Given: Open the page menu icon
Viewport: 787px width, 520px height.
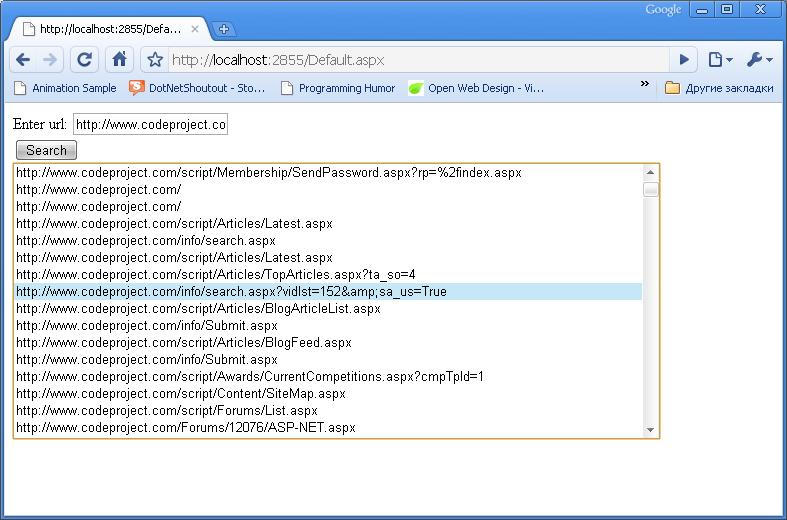Looking at the screenshot, I should [720, 60].
